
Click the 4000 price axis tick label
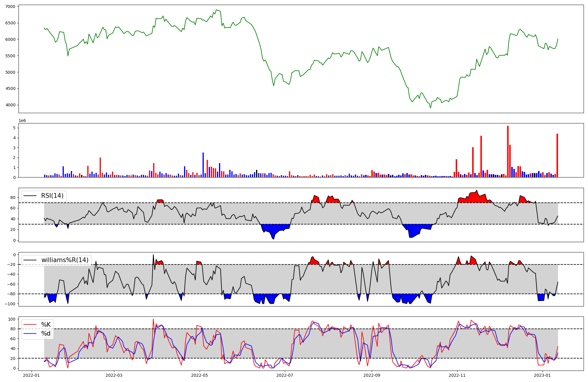pos(10,105)
